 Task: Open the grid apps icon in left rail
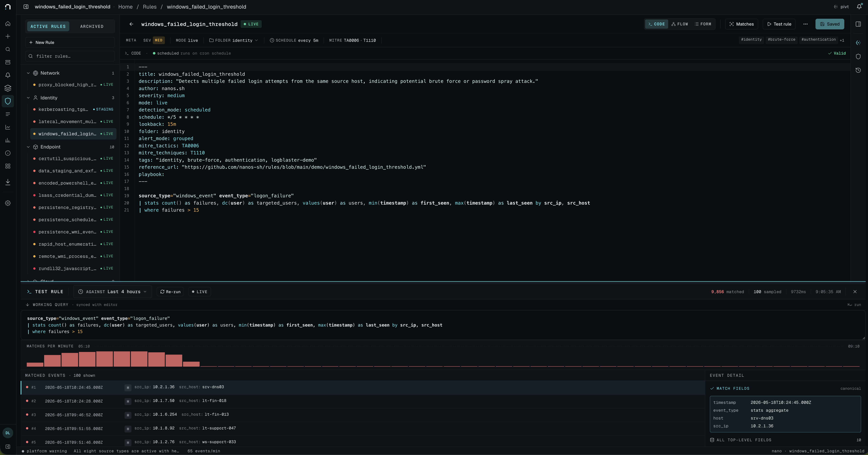coord(8,166)
